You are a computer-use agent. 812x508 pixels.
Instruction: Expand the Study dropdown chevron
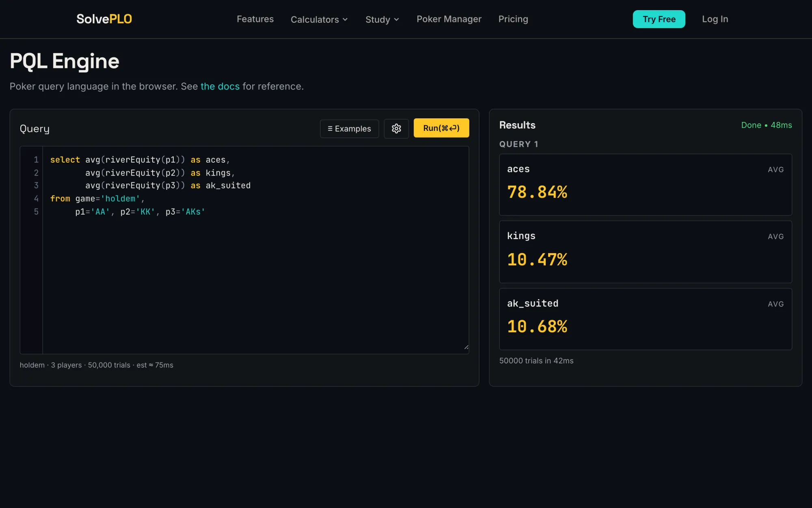tap(396, 20)
